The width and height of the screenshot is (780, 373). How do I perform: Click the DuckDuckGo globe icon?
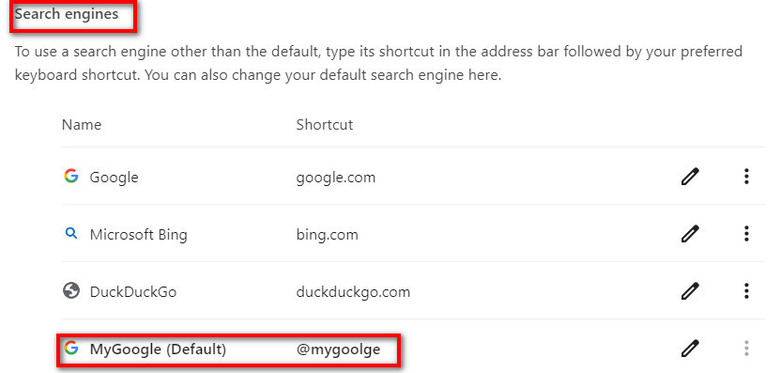click(71, 290)
